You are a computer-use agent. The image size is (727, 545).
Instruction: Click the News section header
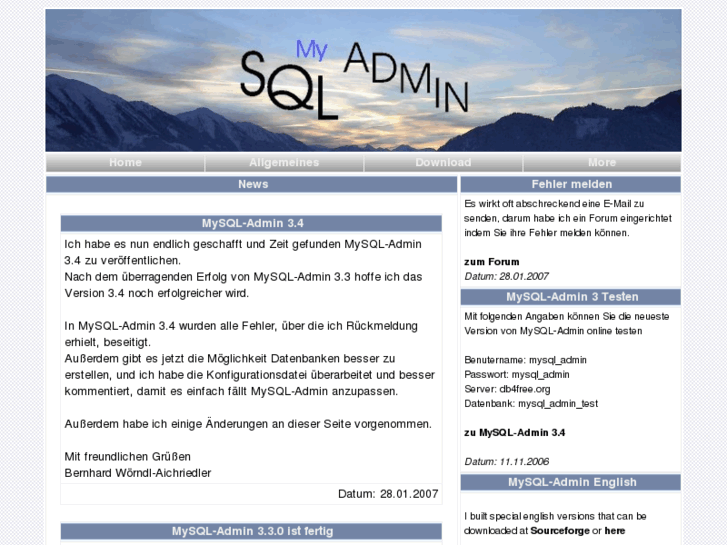[252, 184]
